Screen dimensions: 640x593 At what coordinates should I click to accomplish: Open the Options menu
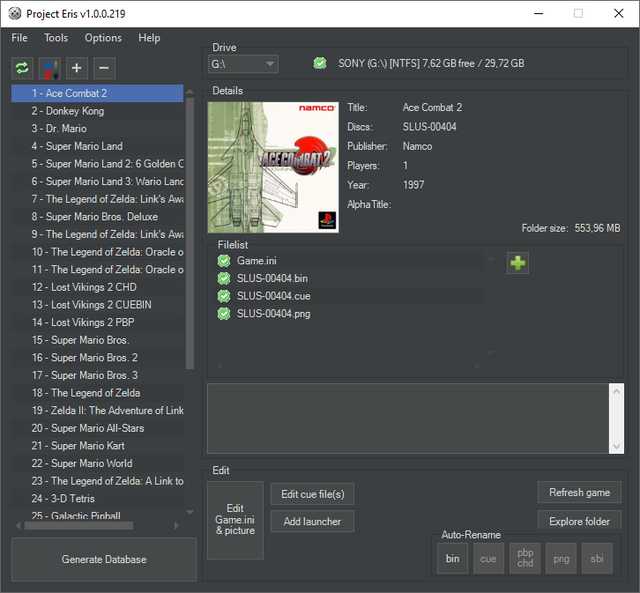[103, 38]
